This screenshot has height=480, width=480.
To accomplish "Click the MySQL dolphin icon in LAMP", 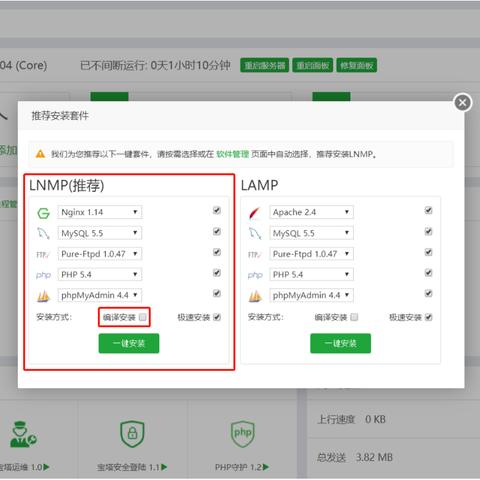I will click(255, 233).
